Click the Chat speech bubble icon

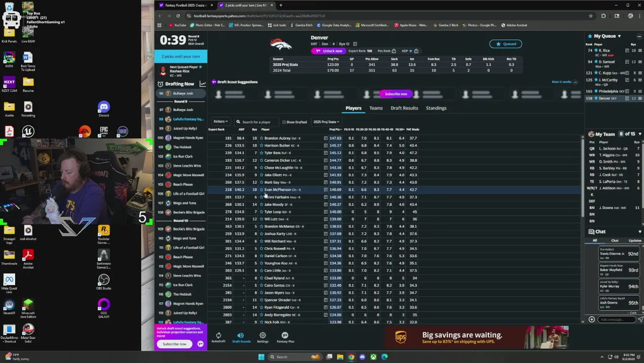591,232
